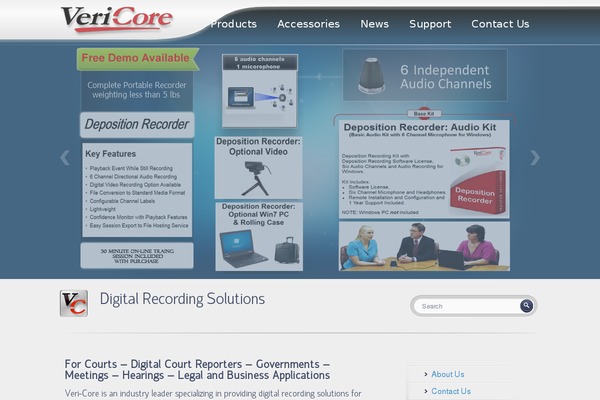600x400 pixels.
Task: Click the VC square logo icon
Action: click(x=74, y=303)
